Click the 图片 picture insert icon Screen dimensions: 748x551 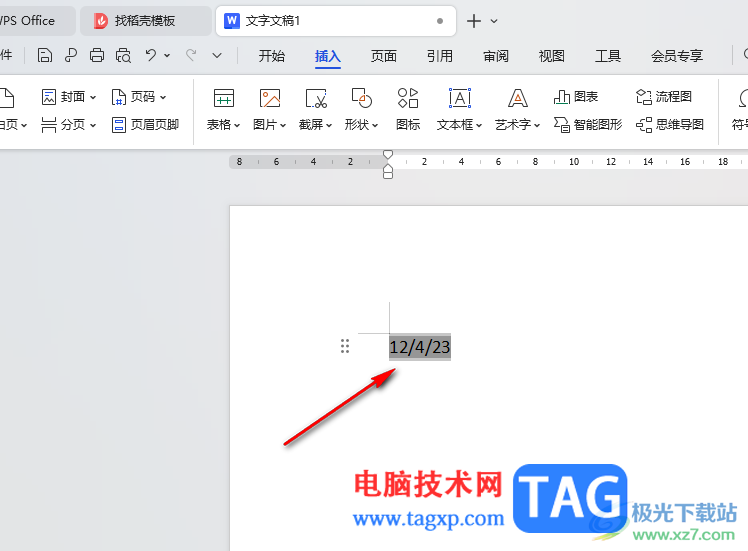click(270, 98)
